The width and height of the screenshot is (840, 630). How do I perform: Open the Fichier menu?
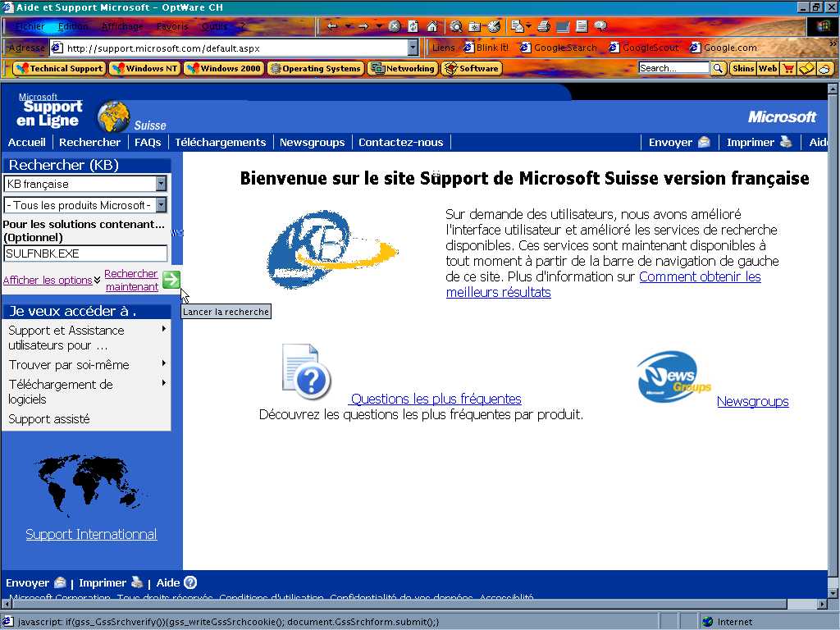click(x=30, y=26)
